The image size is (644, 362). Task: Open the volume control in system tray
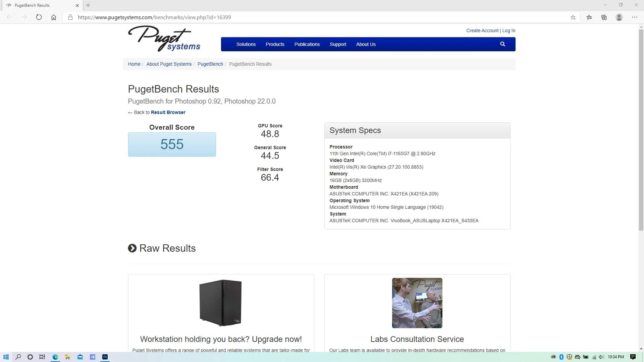tap(601, 357)
